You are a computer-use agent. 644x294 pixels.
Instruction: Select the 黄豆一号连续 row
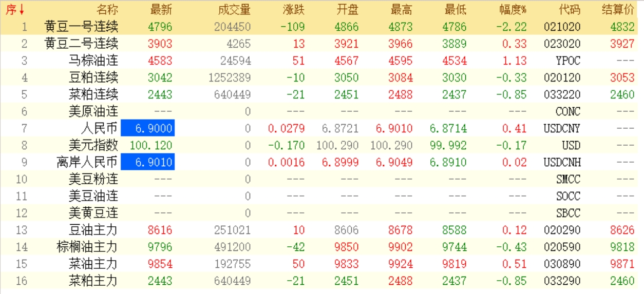click(x=81, y=27)
